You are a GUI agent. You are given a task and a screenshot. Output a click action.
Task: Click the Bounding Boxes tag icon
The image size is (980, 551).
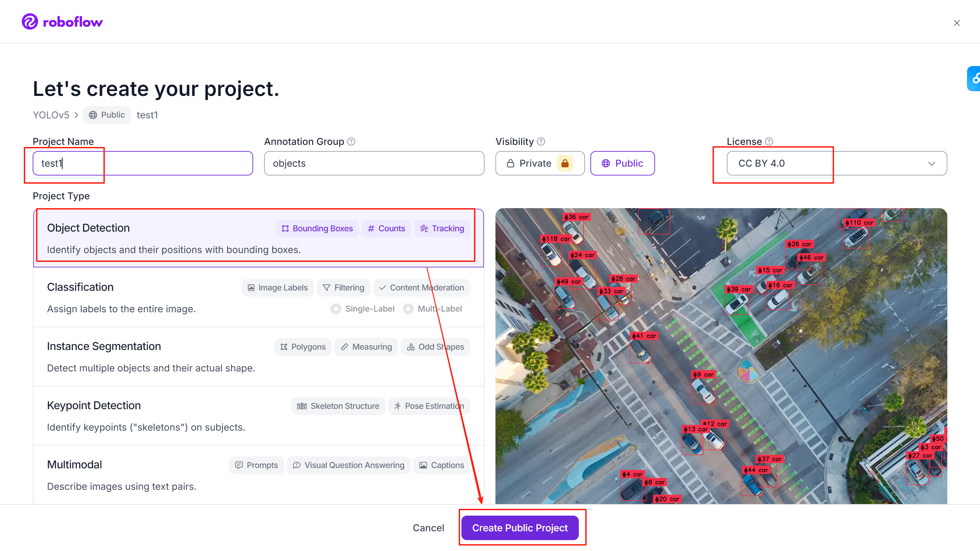tap(285, 229)
